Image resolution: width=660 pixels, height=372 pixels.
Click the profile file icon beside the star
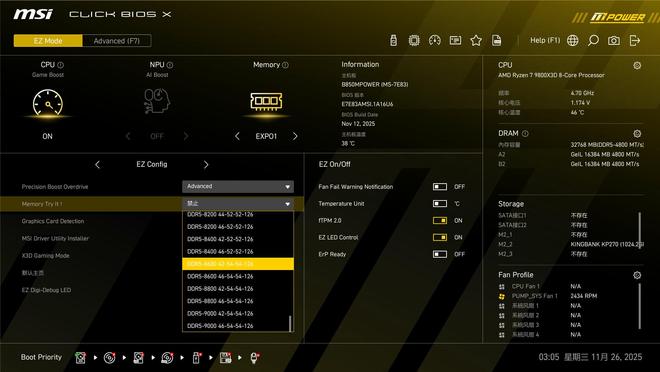(497, 40)
